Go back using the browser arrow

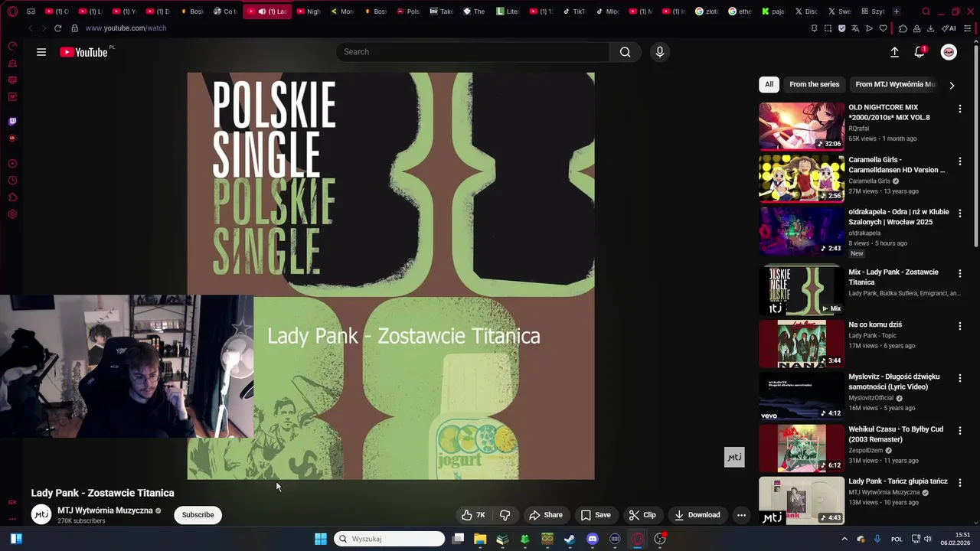click(x=31, y=28)
